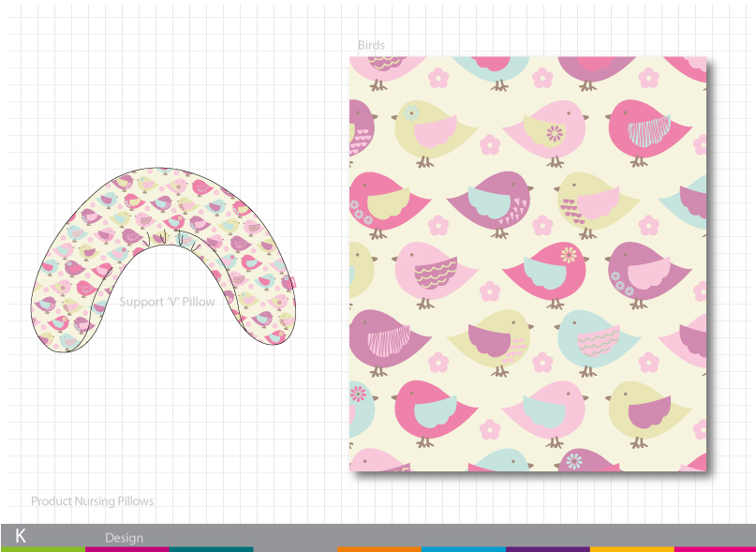Select magenta bird with teal striped wing

click(650, 127)
